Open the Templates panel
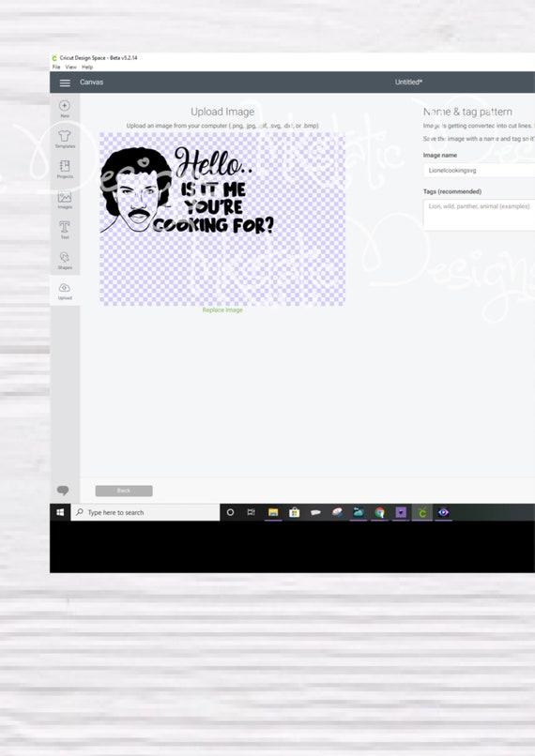535x756 pixels. tap(65, 139)
